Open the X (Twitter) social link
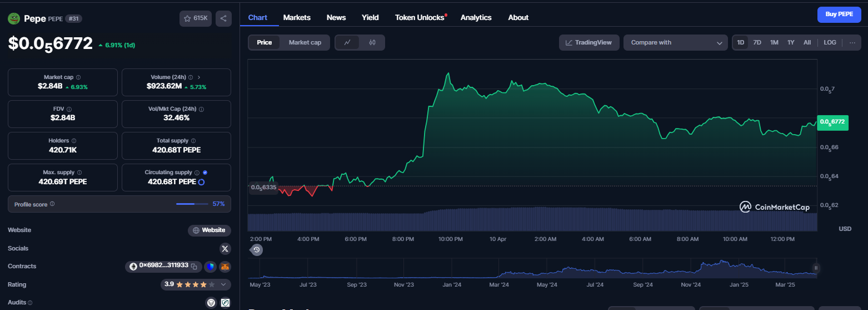 225,248
